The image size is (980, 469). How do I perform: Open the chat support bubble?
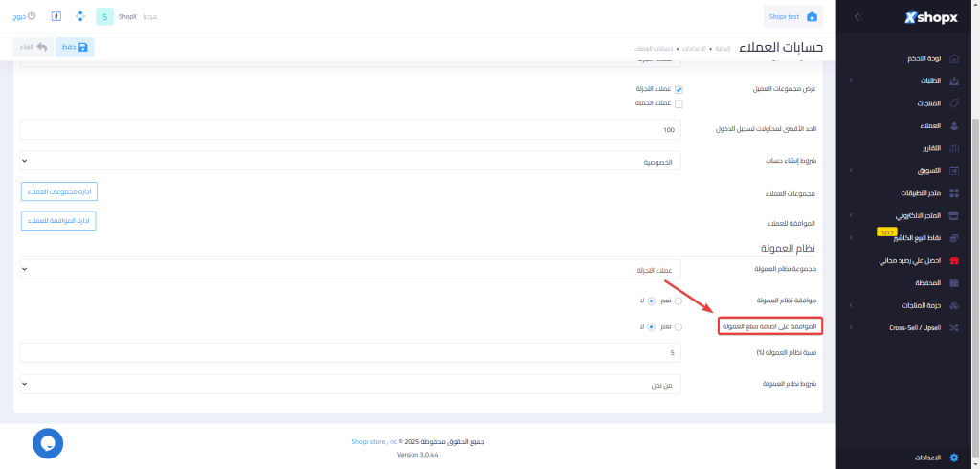pyautogui.click(x=48, y=443)
